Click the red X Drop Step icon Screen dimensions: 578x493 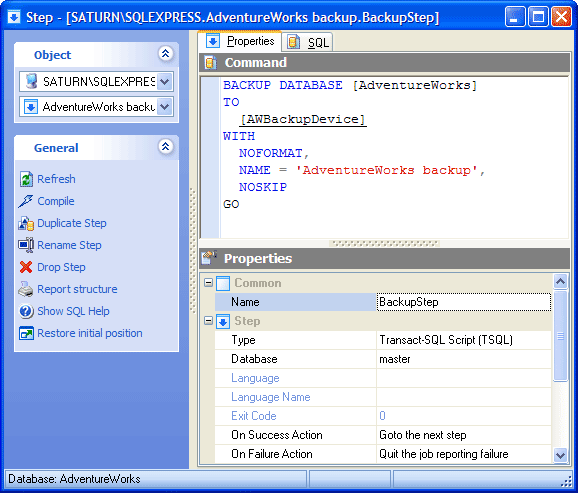coord(26,267)
